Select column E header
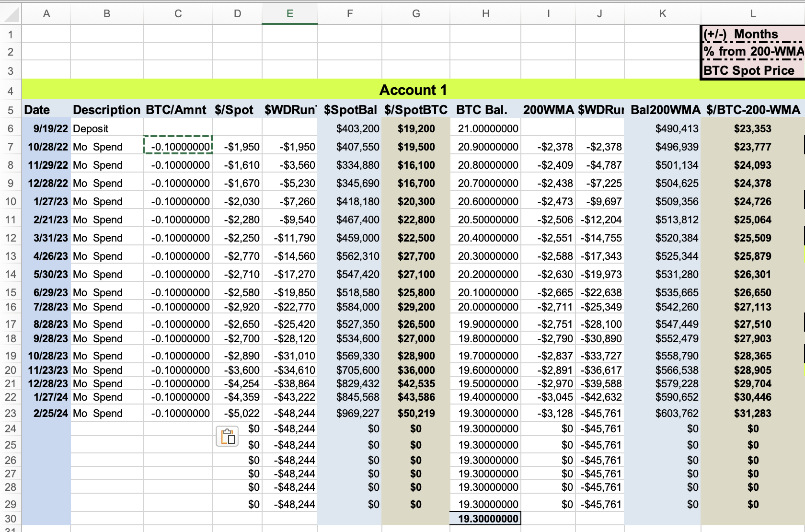 (x=290, y=14)
